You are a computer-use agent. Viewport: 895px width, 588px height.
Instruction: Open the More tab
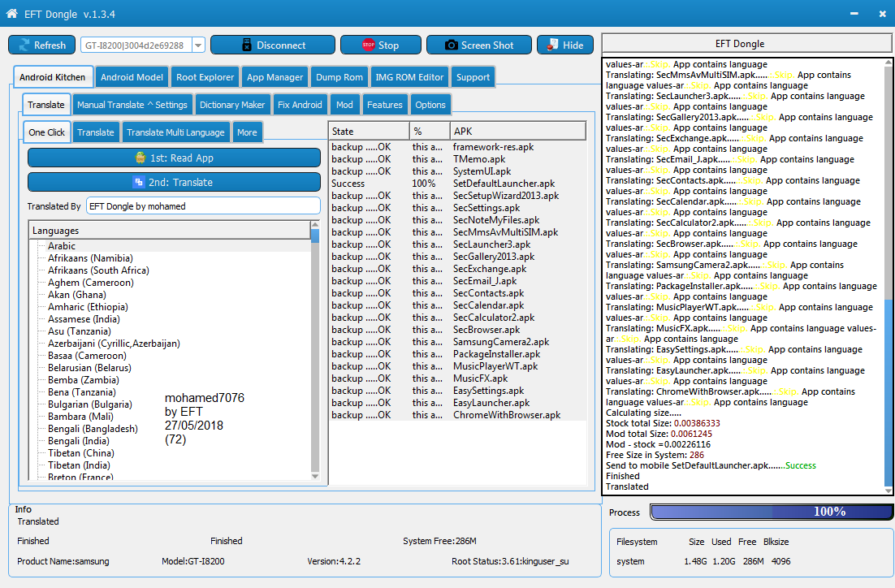click(x=247, y=132)
